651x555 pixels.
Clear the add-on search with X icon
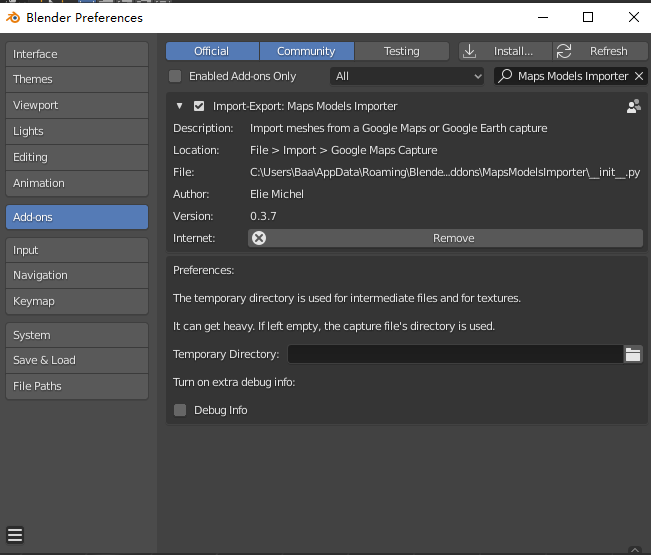[x=639, y=76]
